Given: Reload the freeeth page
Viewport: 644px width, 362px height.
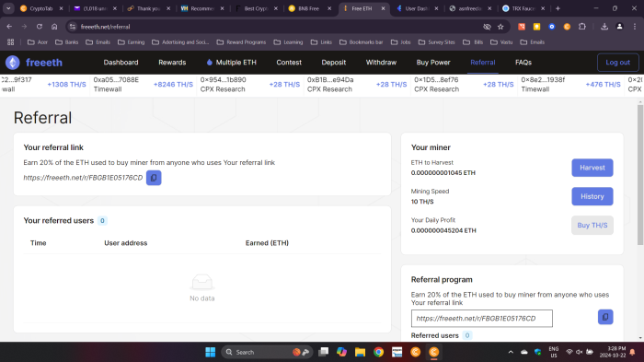Looking at the screenshot, I should pos(40,27).
